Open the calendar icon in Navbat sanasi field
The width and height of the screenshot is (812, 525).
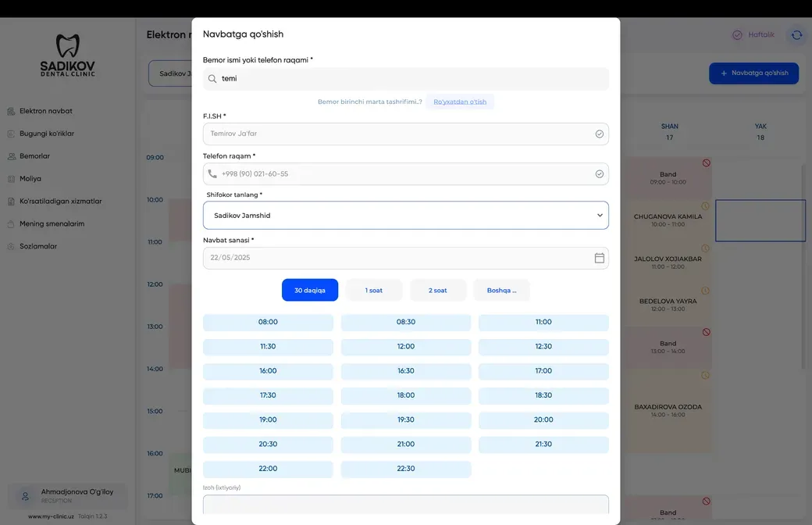coord(599,258)
